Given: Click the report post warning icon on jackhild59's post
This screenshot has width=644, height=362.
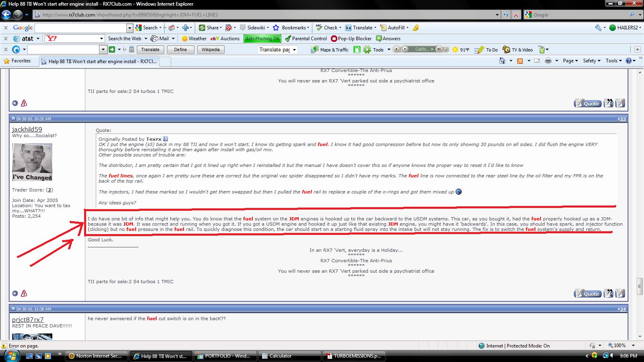Looking at the screenshot, I should pos(24,293).
